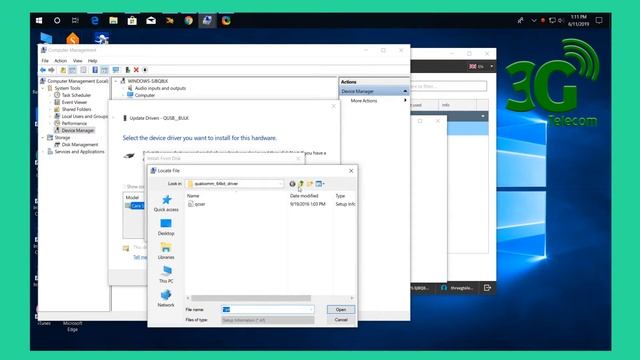Open the File menu in Computer Management
Image resolution: width=640 pixels, height=360 pixels.
[x=45, y=61]
